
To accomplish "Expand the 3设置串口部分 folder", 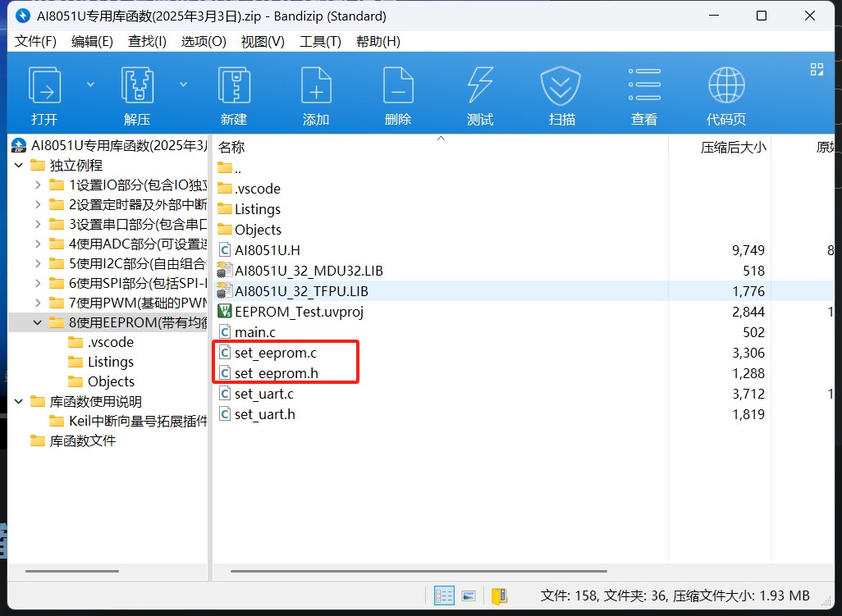I will tap(38, 224).
